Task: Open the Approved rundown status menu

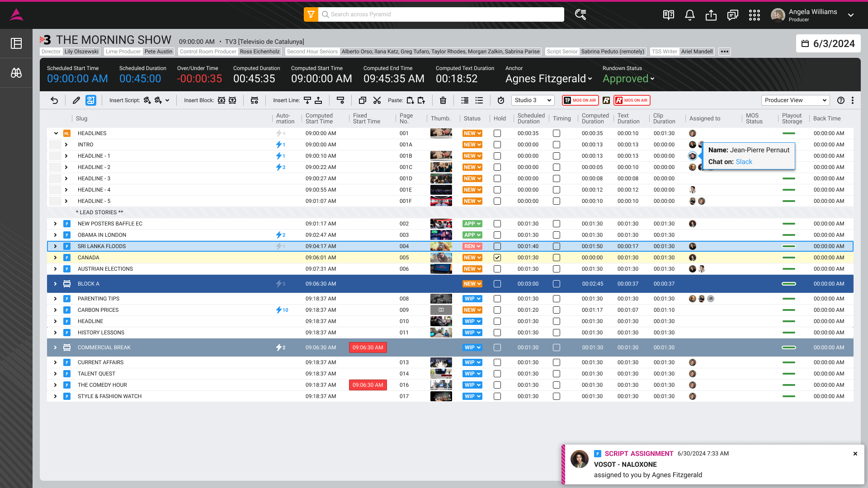Action: [628, 79]
